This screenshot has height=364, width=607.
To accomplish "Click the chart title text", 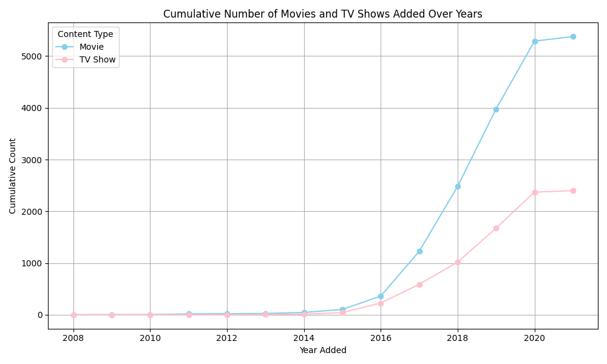I will 322,14.
